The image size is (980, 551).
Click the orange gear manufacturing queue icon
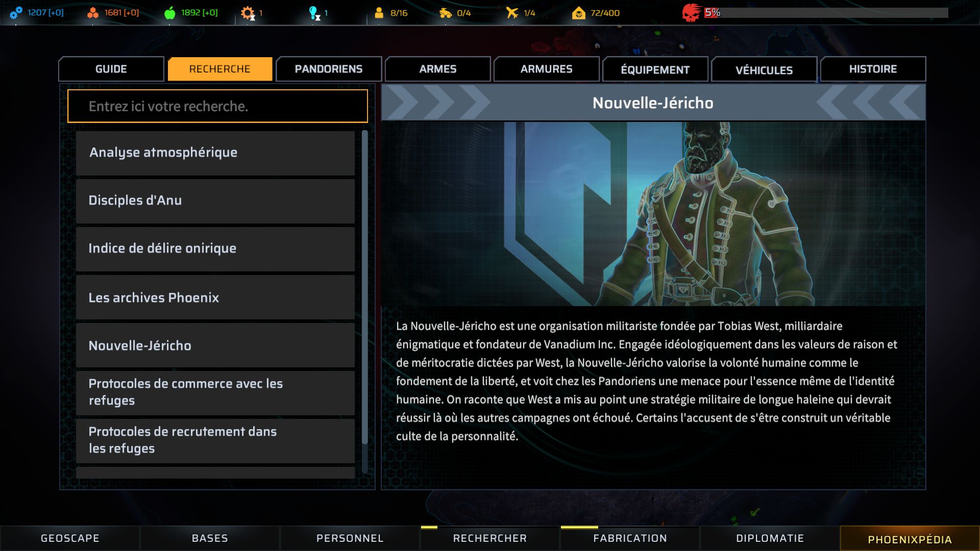coord(248,13)
